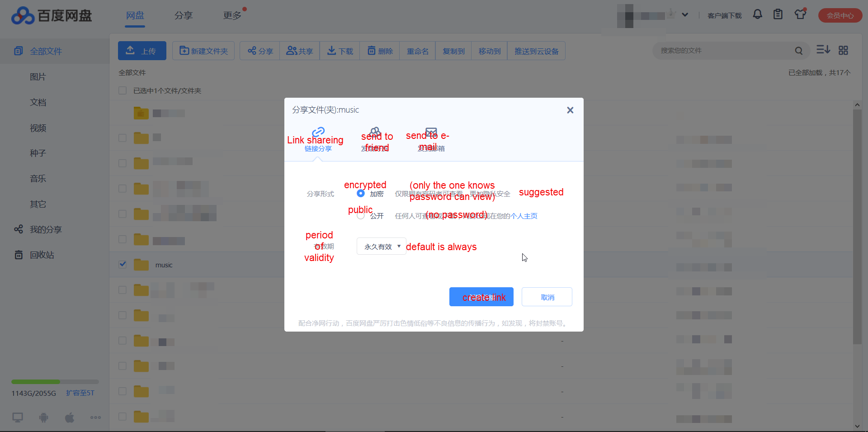Click 共享 toolbar button
Image resolution: width=868 pixels, height=432 pixels.
[x=300, y=51]
